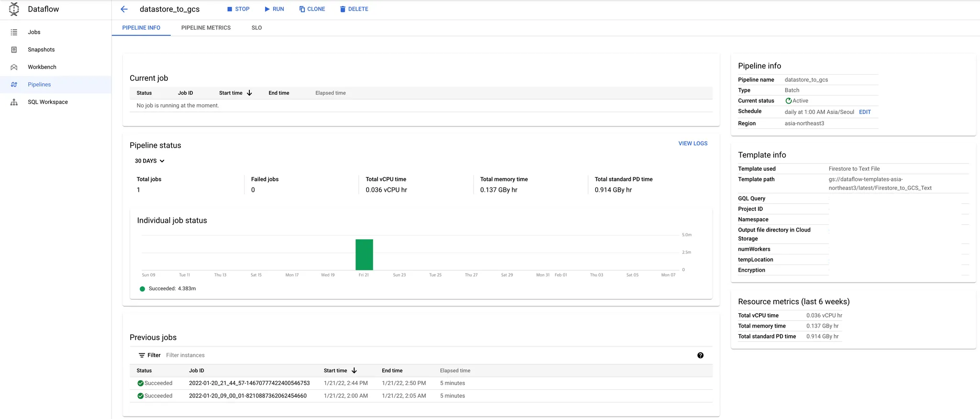Screen dimensions: 980x419
Task: Click the Job ID column header in Current job
Action: [186, 93]
